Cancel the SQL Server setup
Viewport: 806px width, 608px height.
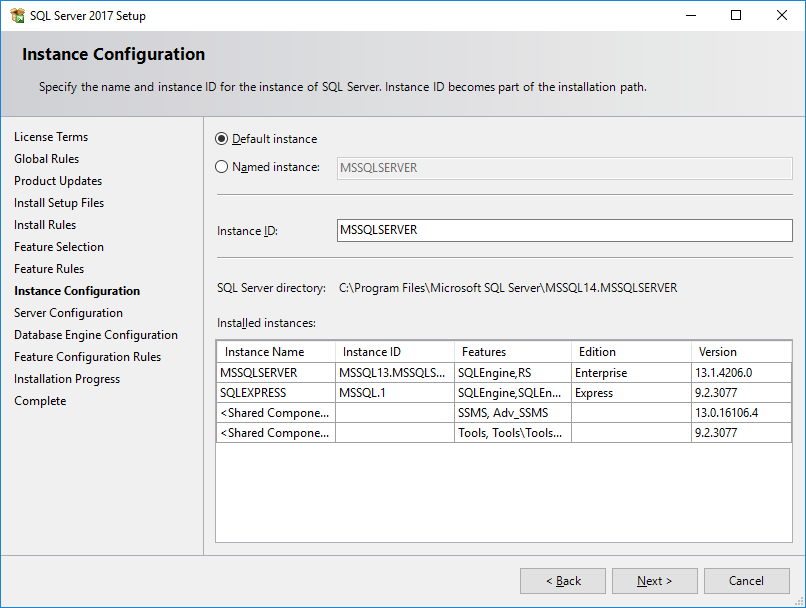point(746,581)
